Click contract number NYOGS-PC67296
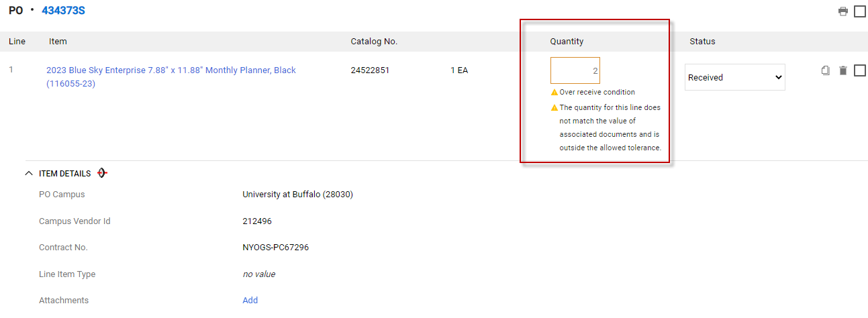This screenshot has height=318, width=868. click(275, 247)
